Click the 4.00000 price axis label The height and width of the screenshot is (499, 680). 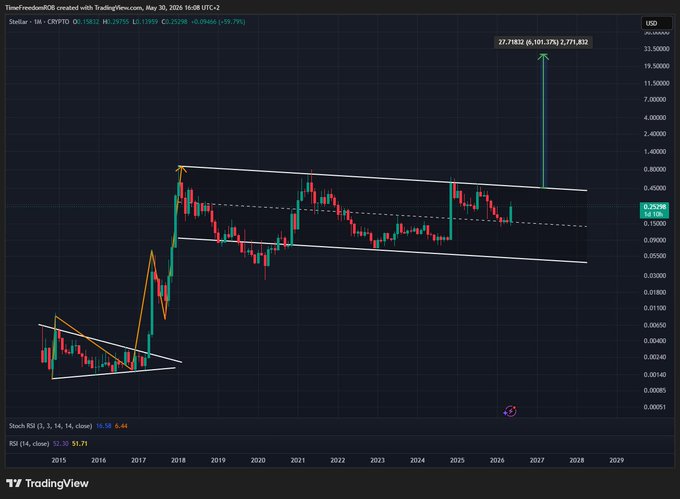pos(655,118)
